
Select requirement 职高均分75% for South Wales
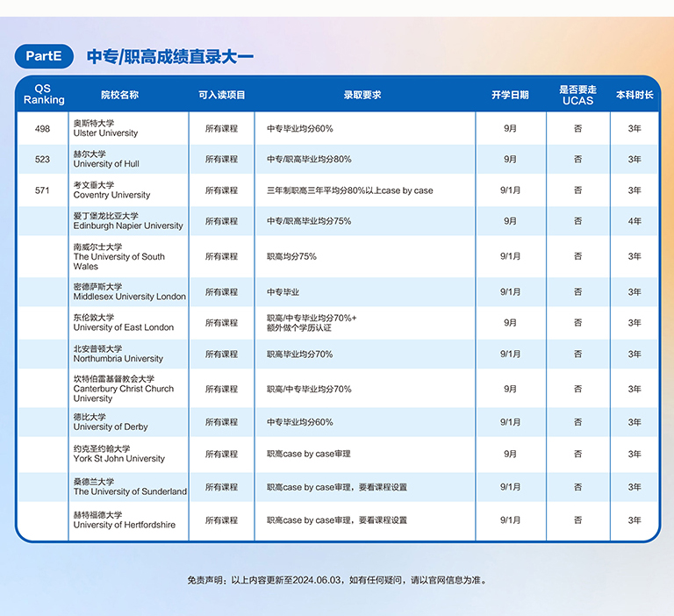click(x=291, y=256)
